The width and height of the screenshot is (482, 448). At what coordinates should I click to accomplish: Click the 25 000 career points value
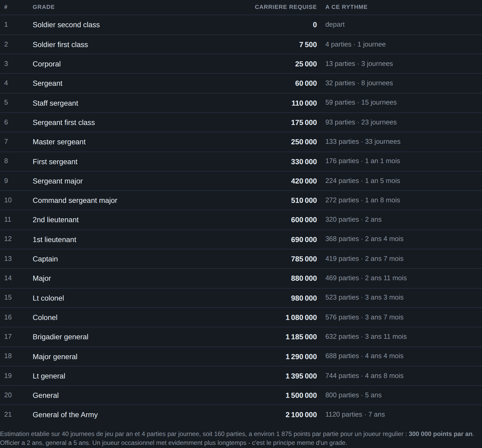[x=306, y=64]
